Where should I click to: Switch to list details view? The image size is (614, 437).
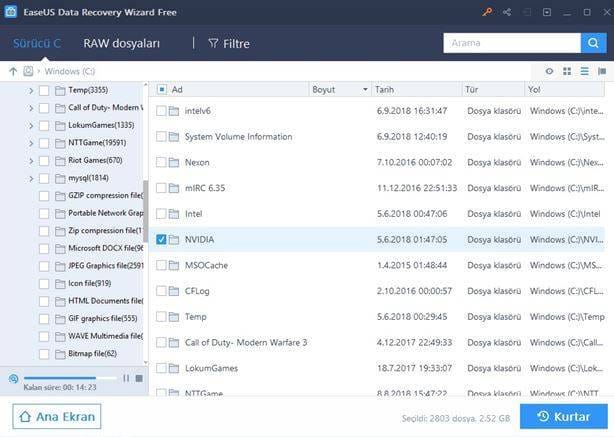(x=584, y=71)
